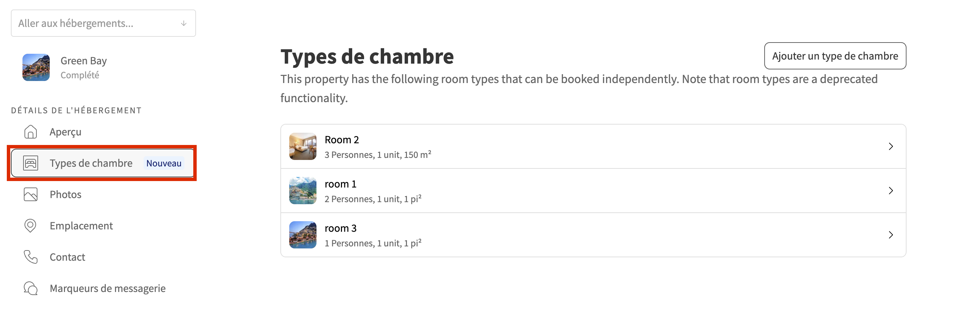Open the Green Bay property thumbnail
Screen dimensions: 980x309
pos(36,67)
